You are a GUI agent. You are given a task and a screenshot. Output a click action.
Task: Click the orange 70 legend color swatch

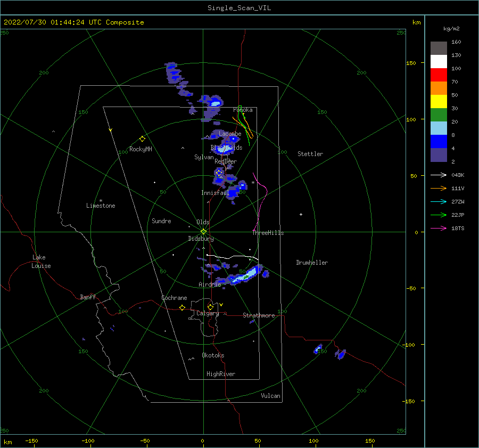[x=439, y=88]
